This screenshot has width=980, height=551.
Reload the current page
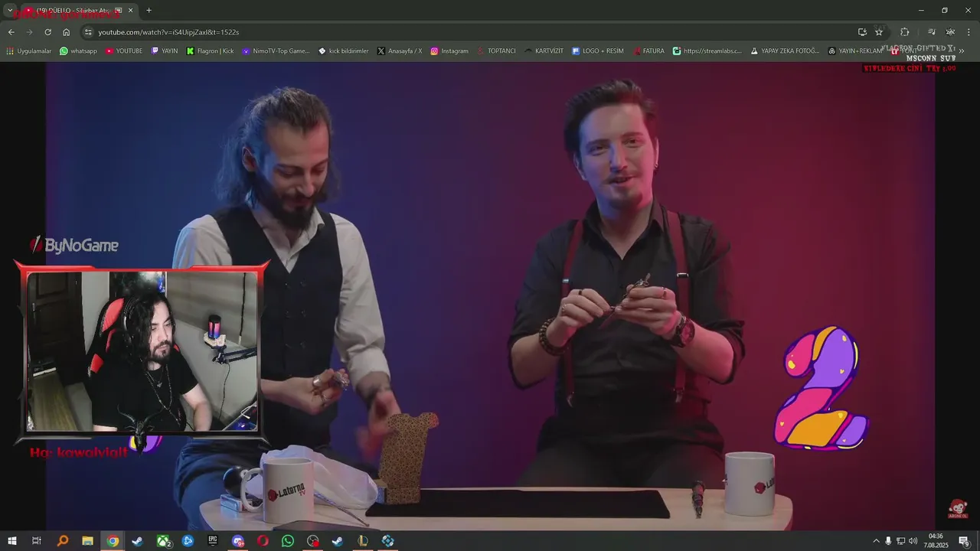click(x=47, y=32)
